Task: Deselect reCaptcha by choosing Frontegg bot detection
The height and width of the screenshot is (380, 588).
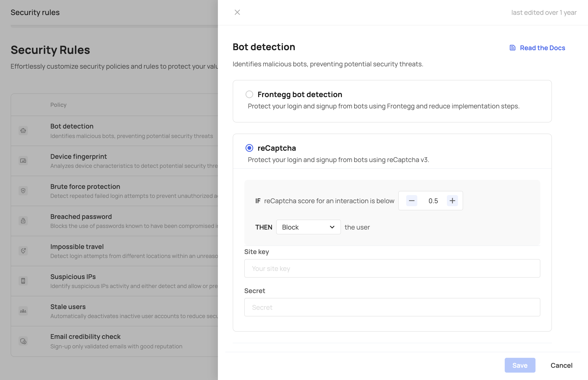Action: coord(249,94)
